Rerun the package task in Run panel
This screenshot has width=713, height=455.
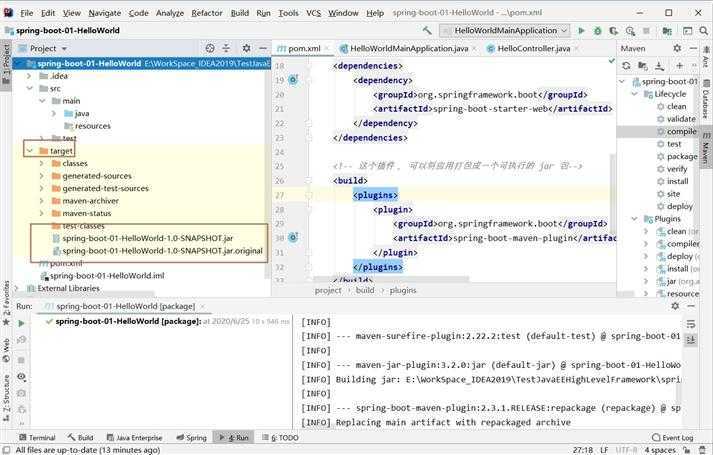click(x=21, y=323)
